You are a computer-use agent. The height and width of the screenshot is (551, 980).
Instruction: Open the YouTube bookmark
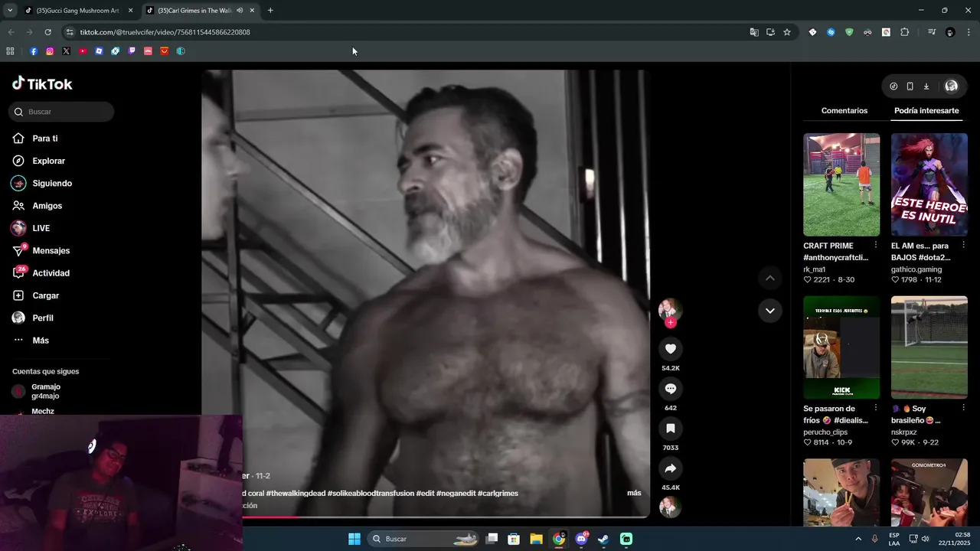click(83, 51)
